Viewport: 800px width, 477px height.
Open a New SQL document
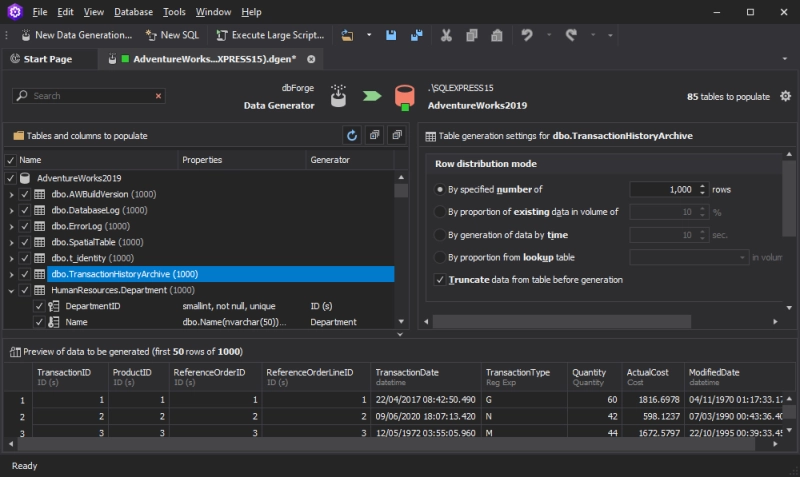point(172,35)
